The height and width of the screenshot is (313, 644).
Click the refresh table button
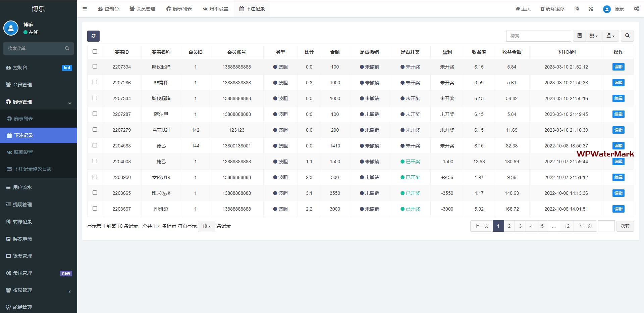click(93, 36)
